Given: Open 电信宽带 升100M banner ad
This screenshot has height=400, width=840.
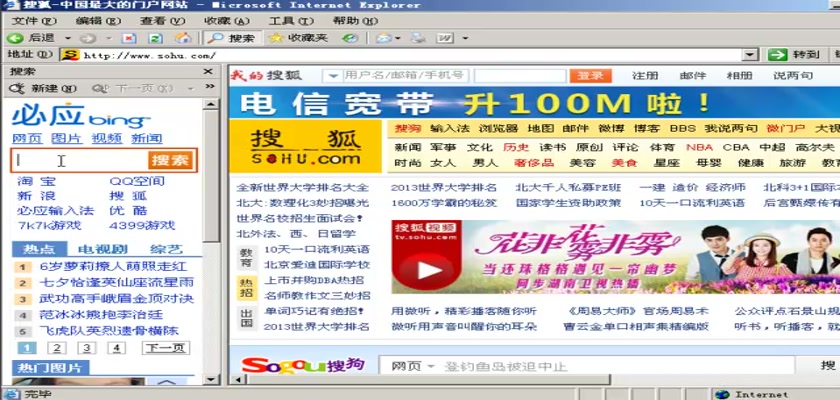Looking at the screenshot, I should pos(534,103).
